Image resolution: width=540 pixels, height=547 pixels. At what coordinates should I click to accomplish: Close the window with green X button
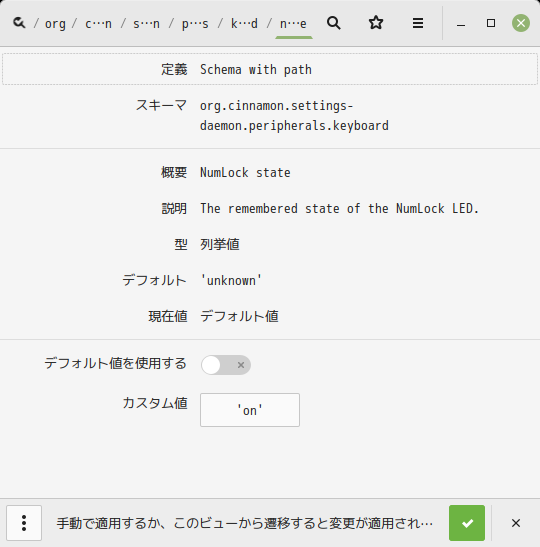pyautogui.click(x=521, y=23)
